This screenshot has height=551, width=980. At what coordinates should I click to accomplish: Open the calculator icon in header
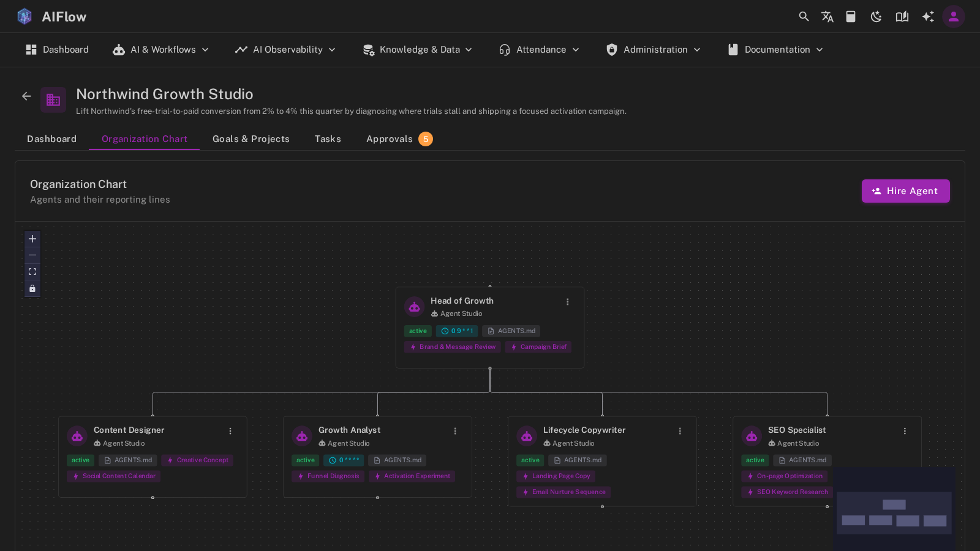coord(851,17)
